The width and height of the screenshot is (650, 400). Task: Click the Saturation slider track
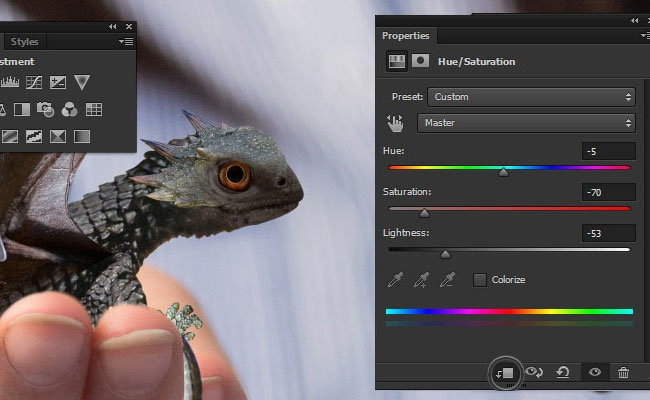click(x=509, y=209)
